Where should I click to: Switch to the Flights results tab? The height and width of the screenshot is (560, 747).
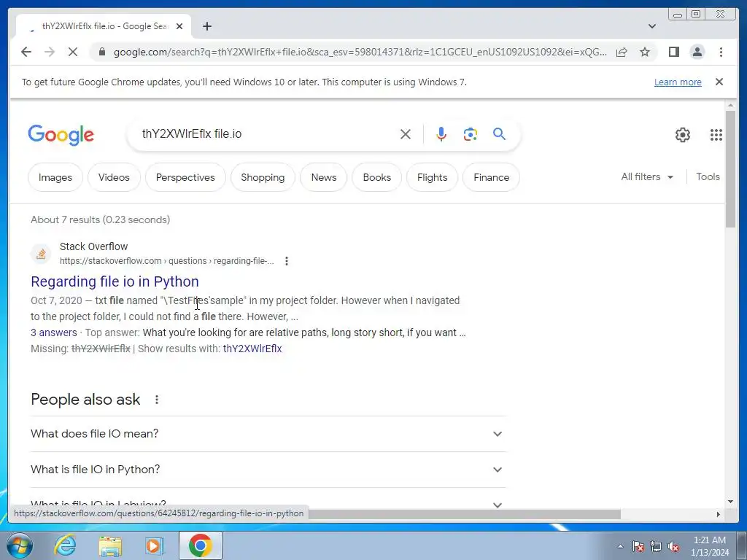tap(432, 177)
